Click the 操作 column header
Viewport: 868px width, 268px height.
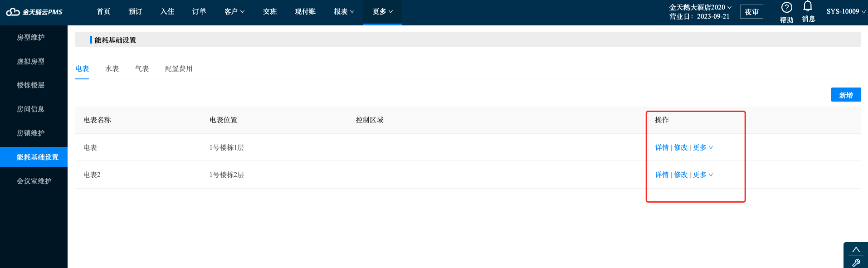pos(662,120)
